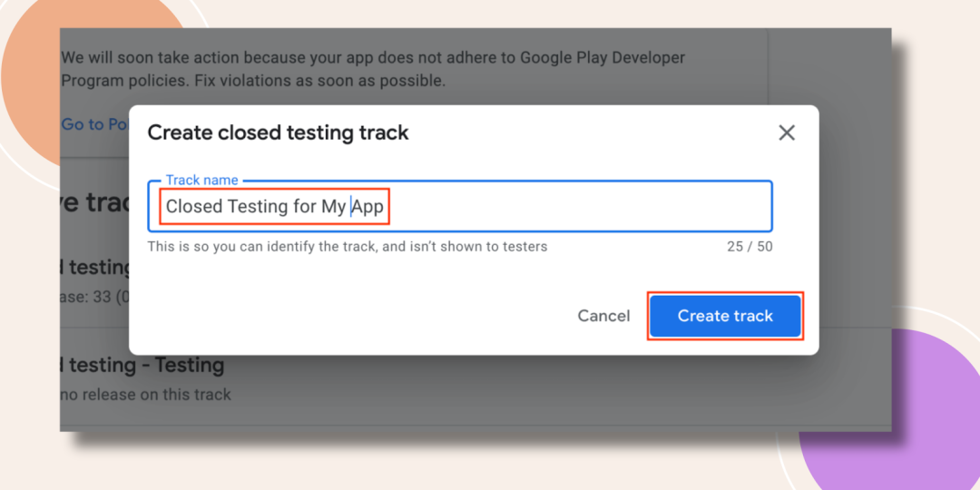Click the floating Track name label
Viewport: 980px width, 490px height.
pyautogui.click(x=201, y=181)
